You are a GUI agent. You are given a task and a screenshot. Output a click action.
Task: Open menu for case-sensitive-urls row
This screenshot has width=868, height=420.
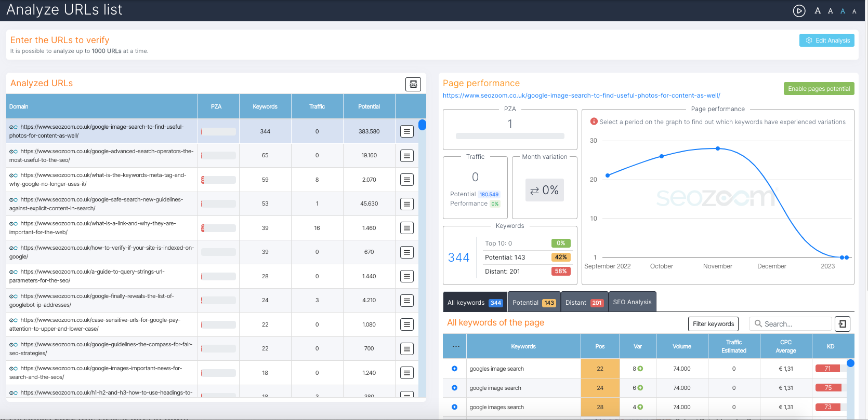tap(407, 324)
